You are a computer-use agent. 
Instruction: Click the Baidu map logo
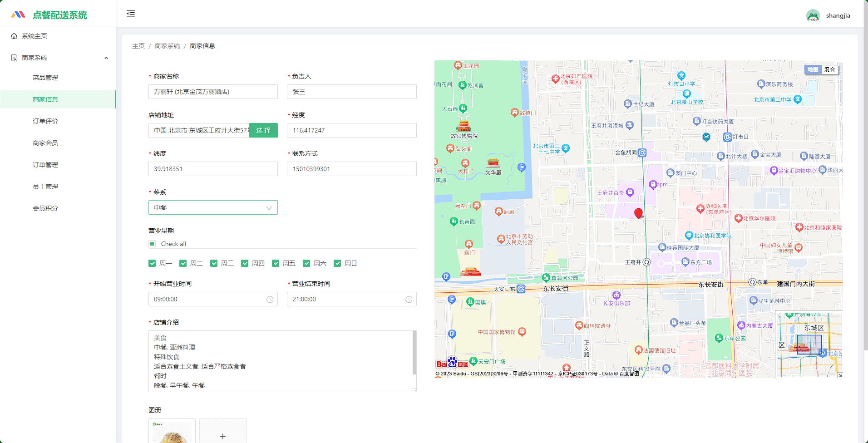point(452,363)
